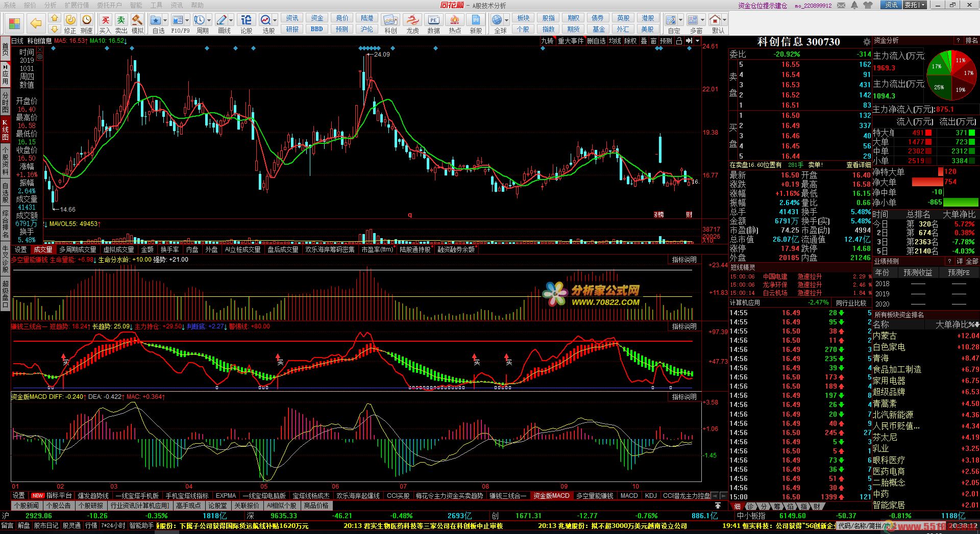Click the BBD toolbar button

pyautogui.click(x=316, y=29)
